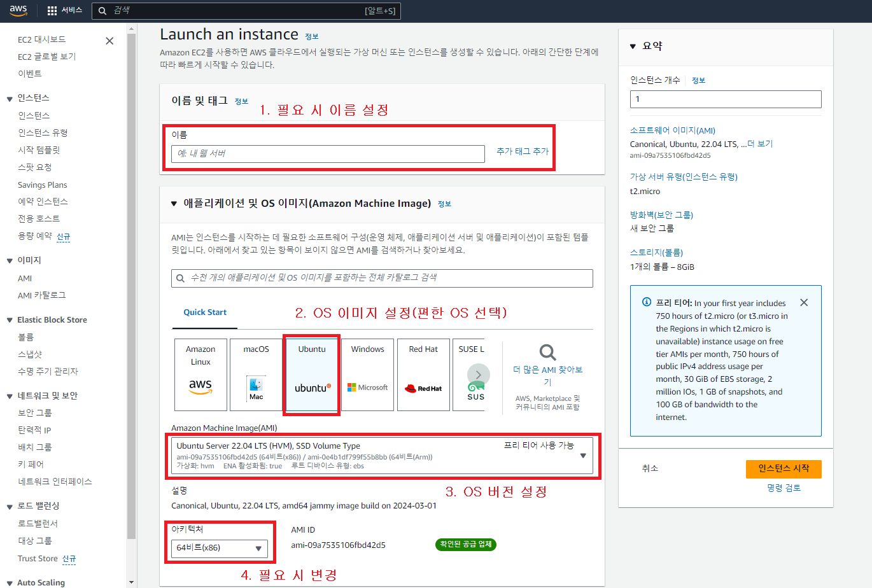
Task: Collapse the 애플리케이션 및 OS 이미지 section
Action: coord(174,204)
